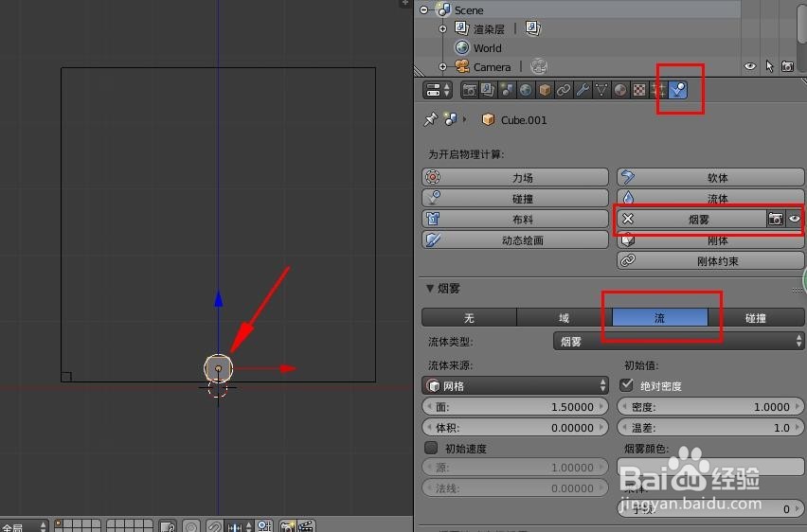Click the Cube.001 object icon in the breadcrumb
The width and height of the screenshot is (807, 532).
pyautogui.click(x=488, y=120)
